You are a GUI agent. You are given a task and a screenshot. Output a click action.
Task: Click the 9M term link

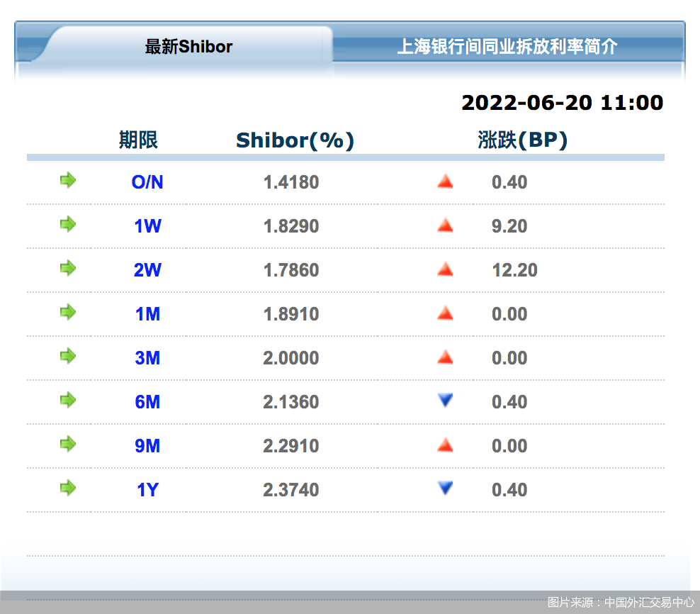tap(147, 446)
